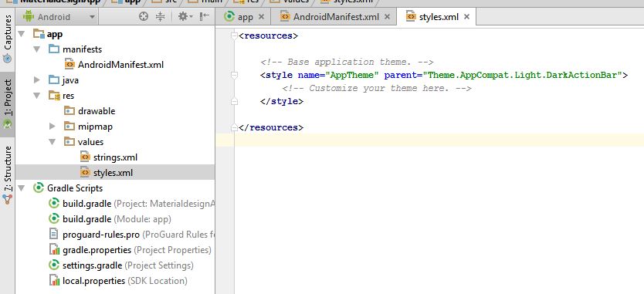Select styles.xml in project tree
644x294 pixels.
(113, 173)
